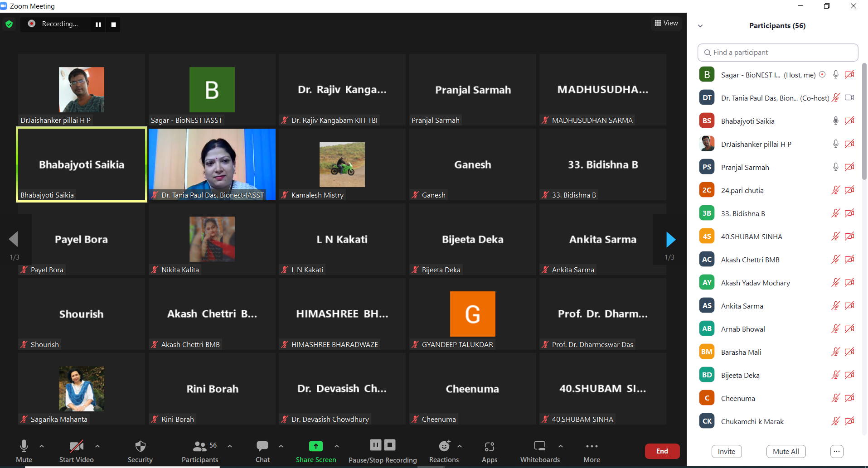Open the Whiteboards icon

click(539, 447)
